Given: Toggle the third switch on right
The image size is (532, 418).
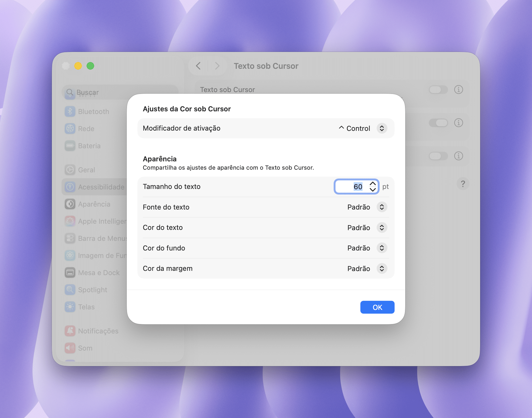Looking at the screenshot, I should (x=438, y=156).
